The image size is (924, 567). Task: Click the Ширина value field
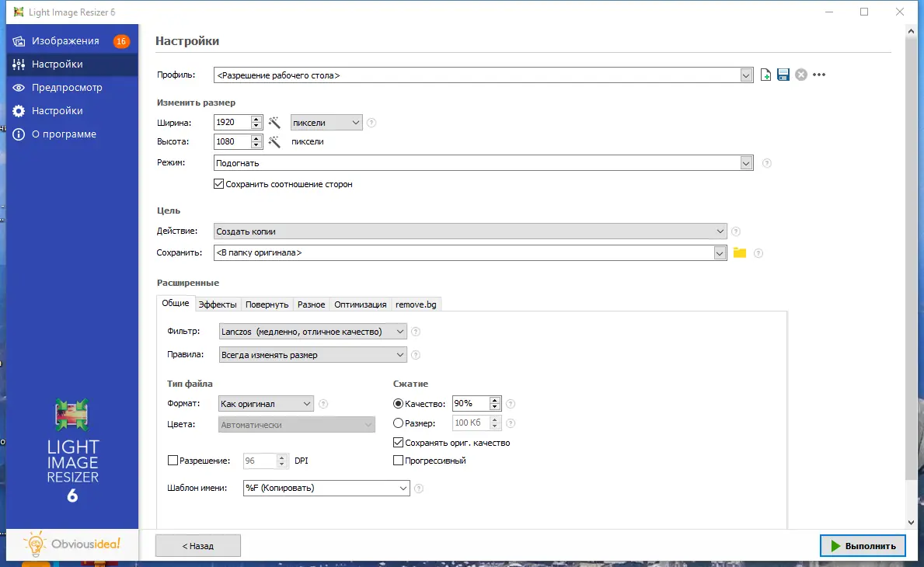[x=232, y=123]
